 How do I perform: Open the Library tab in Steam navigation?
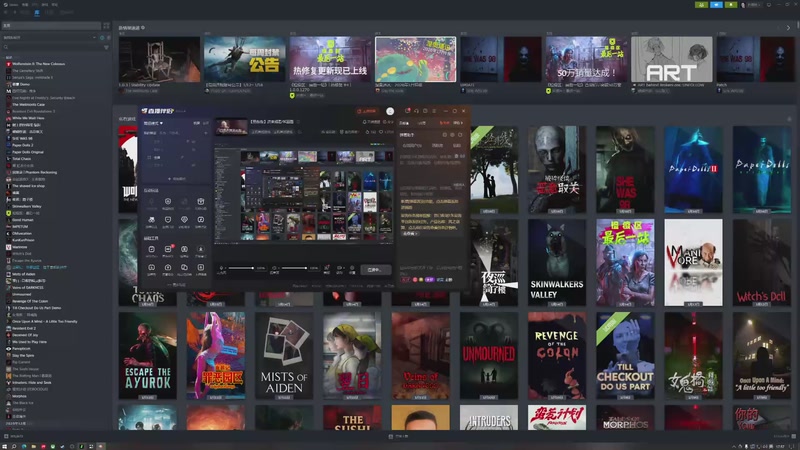coord(37,12)
